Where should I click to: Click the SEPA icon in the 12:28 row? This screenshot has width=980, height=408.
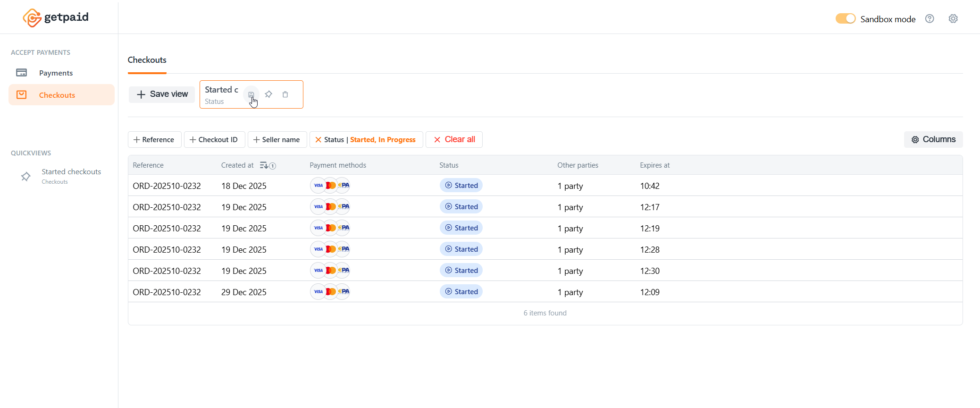pos(343,249)
